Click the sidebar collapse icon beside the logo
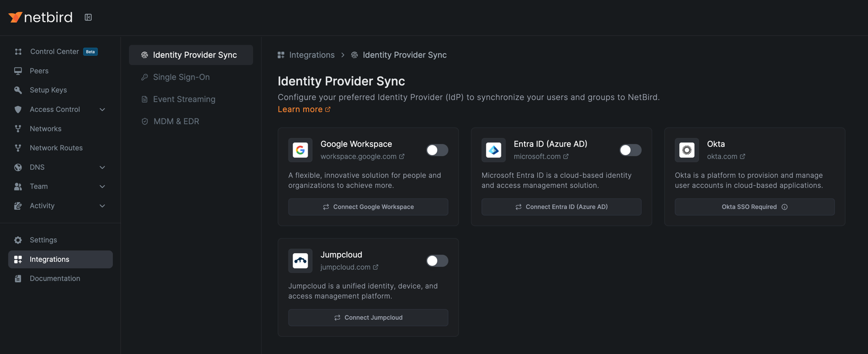The width and height of the screenshot is (868, 354). point(88,18)
